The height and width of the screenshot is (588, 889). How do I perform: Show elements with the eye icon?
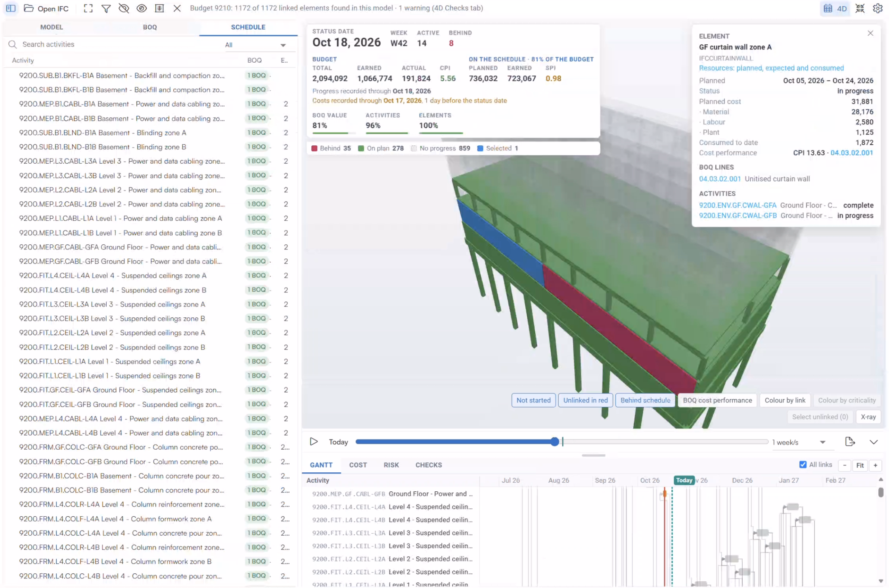coord(142,8)
